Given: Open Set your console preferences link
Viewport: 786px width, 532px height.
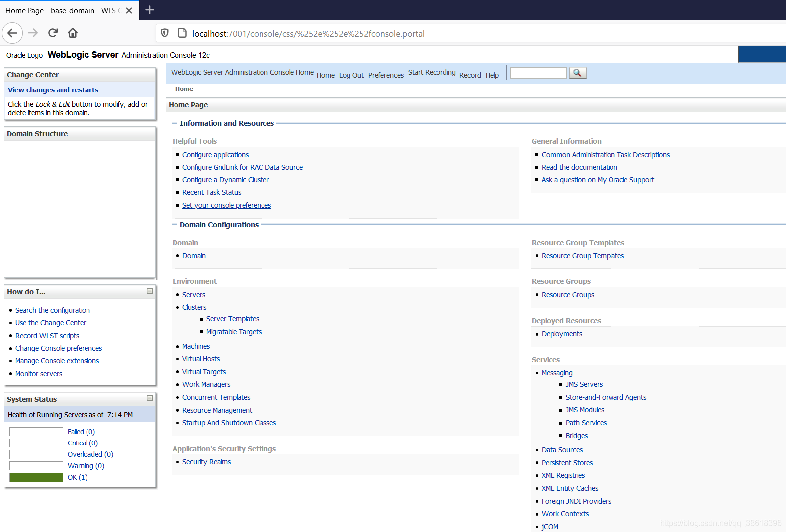Looking at the screenshot, I should pos(227,205).
